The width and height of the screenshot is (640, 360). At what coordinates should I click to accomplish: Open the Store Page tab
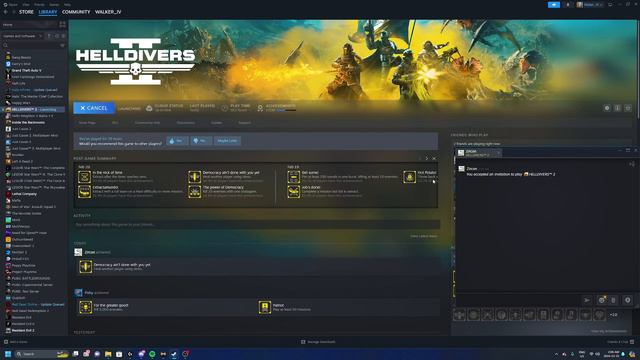click(87, 122)
